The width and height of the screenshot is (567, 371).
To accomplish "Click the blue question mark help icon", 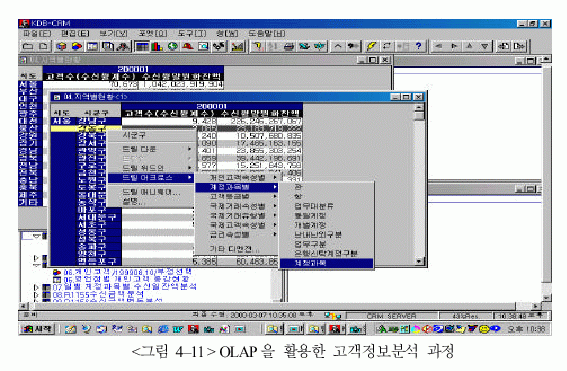I will [x=418, y=46].
